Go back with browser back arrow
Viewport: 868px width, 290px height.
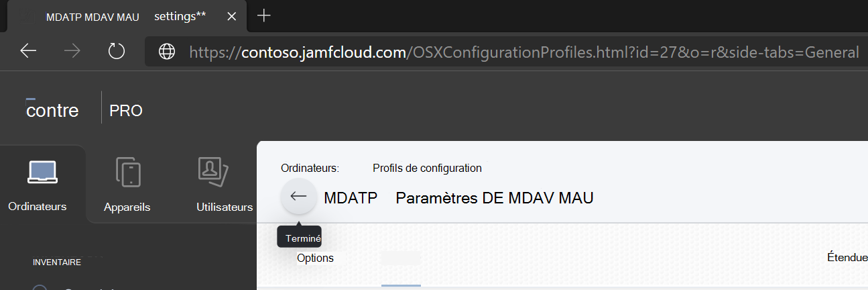coord(28,52)
